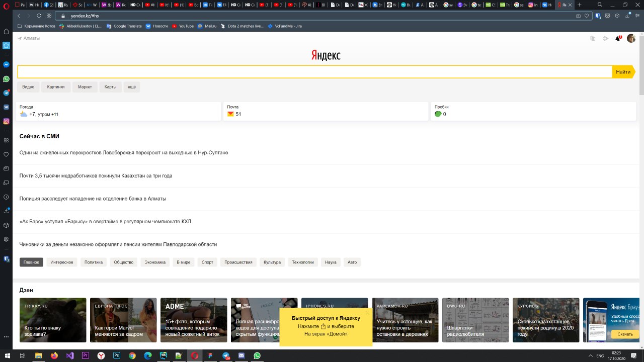The height and width of the screenshot is (362, 644).
Task: Open the Yandex user profile avatar
Action: [x=631, y=38]
